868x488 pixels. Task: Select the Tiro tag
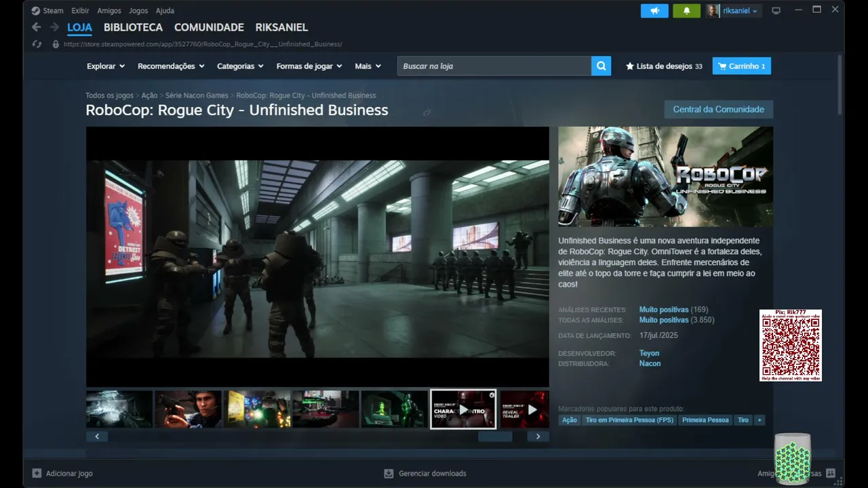coord(743,420)
